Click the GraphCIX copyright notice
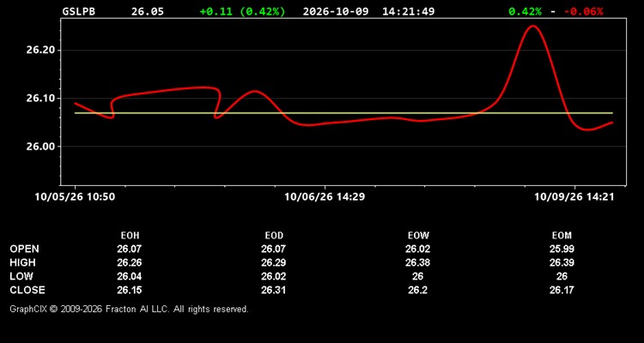 pyautogui.click(x=129, y=309)
